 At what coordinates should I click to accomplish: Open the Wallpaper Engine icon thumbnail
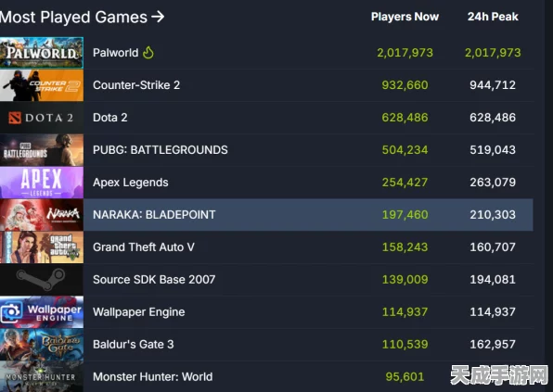tap(42, 312)
